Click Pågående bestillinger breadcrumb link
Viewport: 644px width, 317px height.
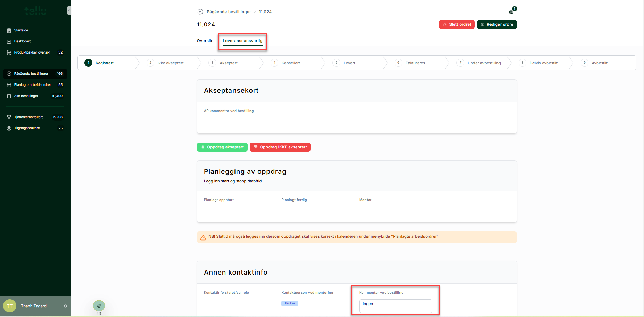point(229,12)
